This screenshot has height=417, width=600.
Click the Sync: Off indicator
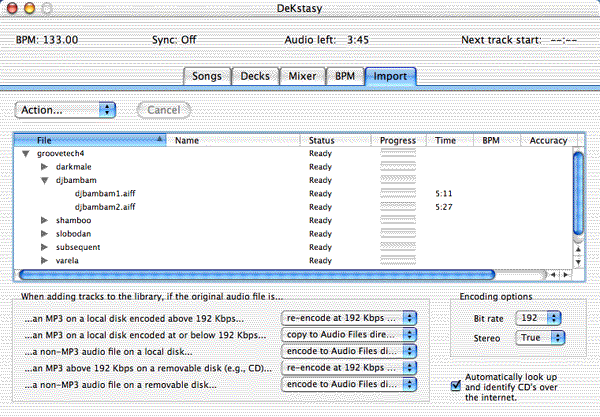tap(174, 40)
